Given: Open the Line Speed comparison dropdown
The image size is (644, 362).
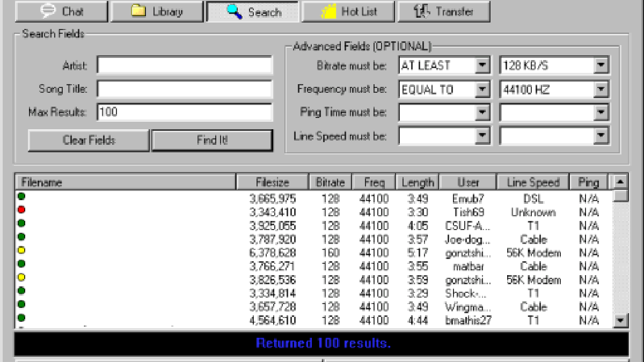Looking at the screenshot, I should [483, 136].
